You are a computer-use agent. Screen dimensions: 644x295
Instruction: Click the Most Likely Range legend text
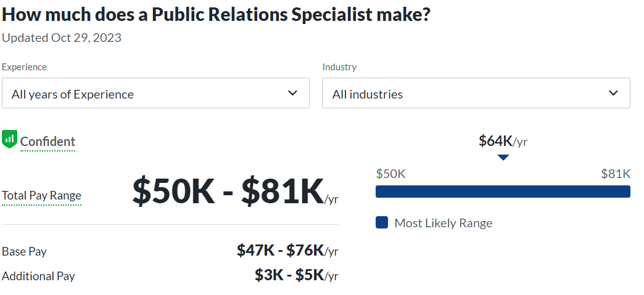point(443,223)
